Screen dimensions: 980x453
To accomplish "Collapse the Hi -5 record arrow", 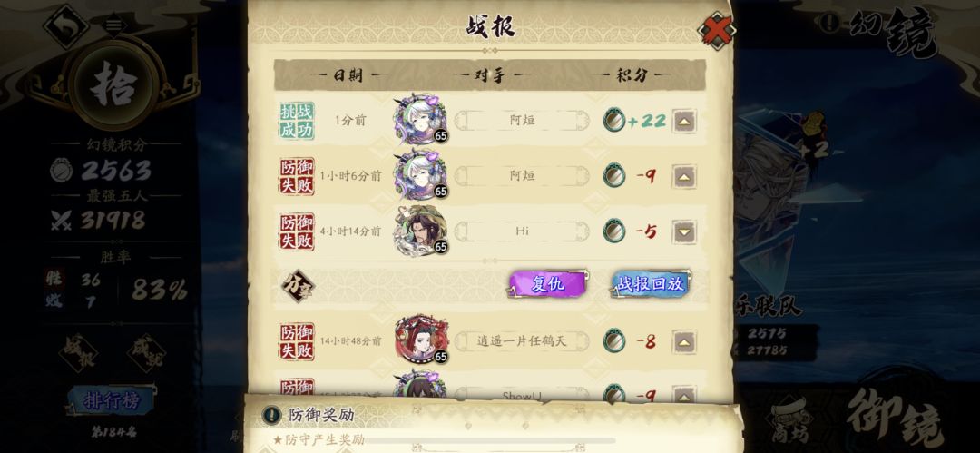I will [x=684, y=232].
